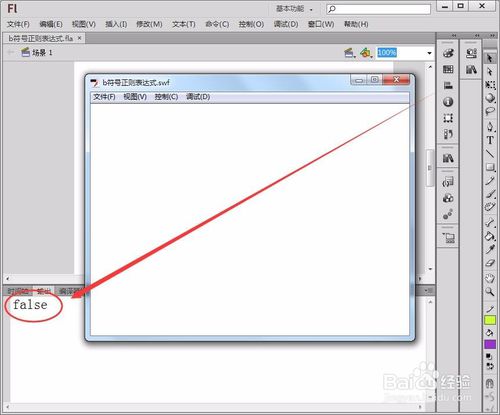This screenshot has width=500, height=415.
Task: Open the Info panel icon
Action: click(448, 102)
